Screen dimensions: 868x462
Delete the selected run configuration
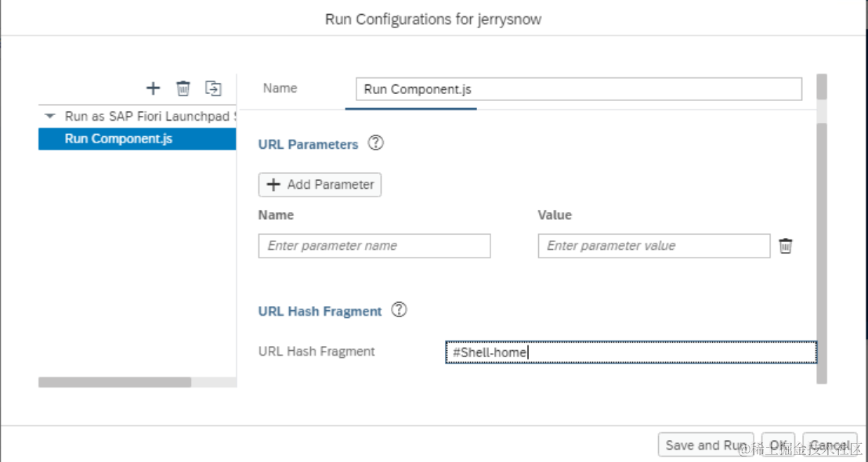click(183, 88)
